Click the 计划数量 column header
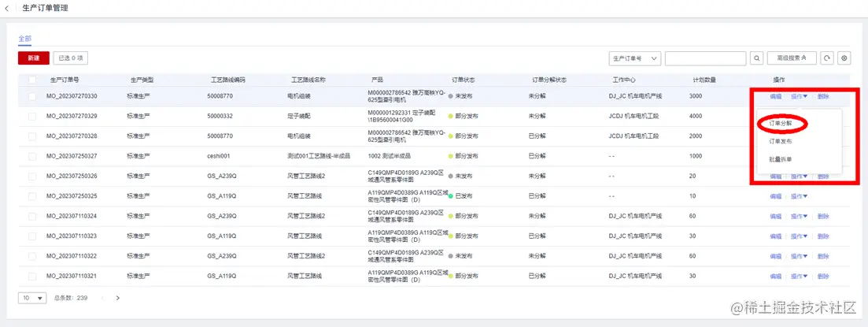 pos(704,80)
